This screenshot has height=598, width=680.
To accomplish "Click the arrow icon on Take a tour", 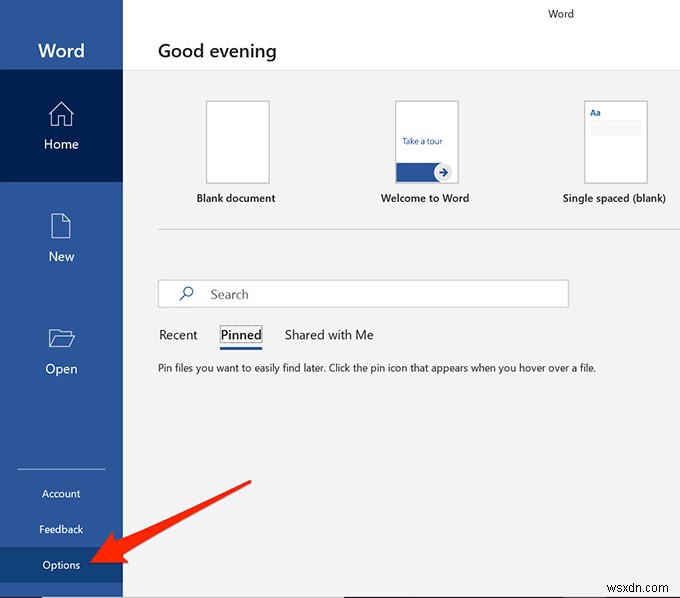I will [443, 172].
